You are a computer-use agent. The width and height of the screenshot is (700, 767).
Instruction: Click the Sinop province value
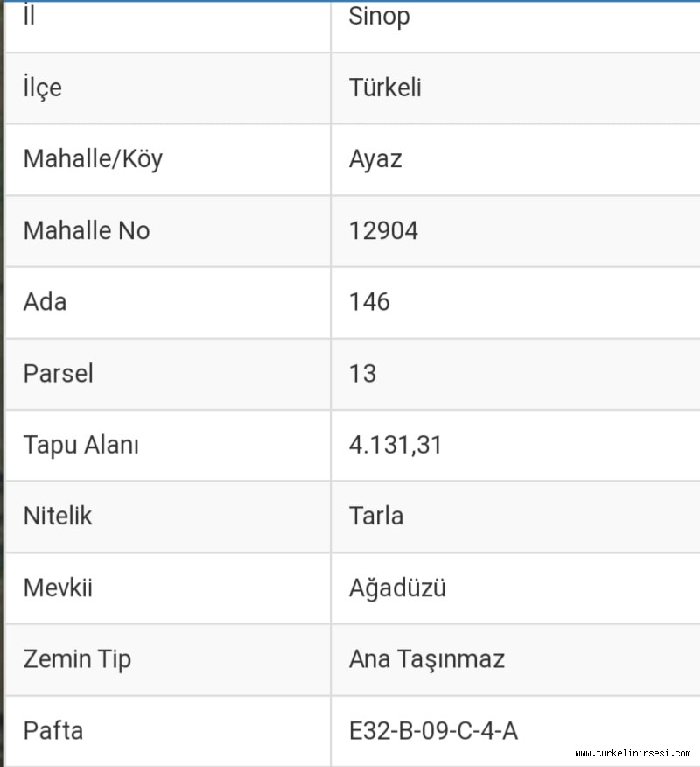379,17
